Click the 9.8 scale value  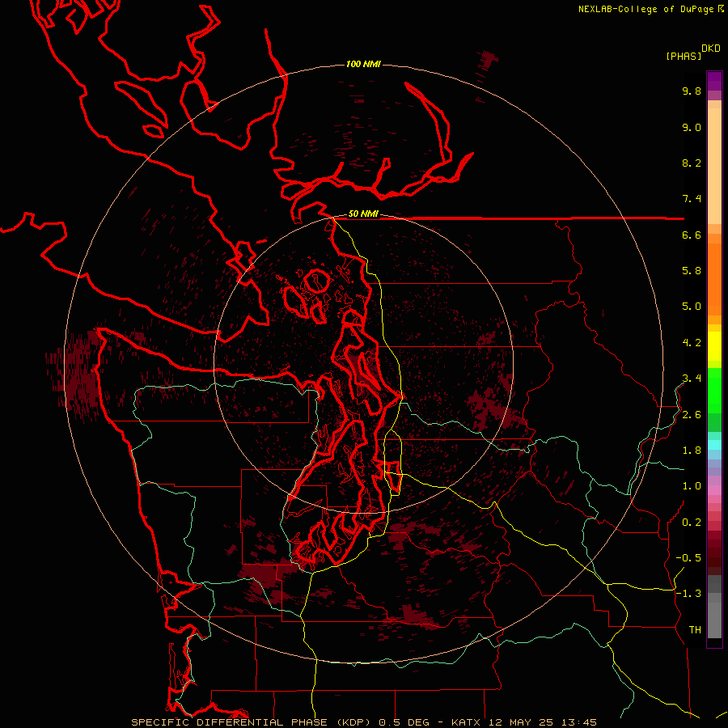click(692, 91)
